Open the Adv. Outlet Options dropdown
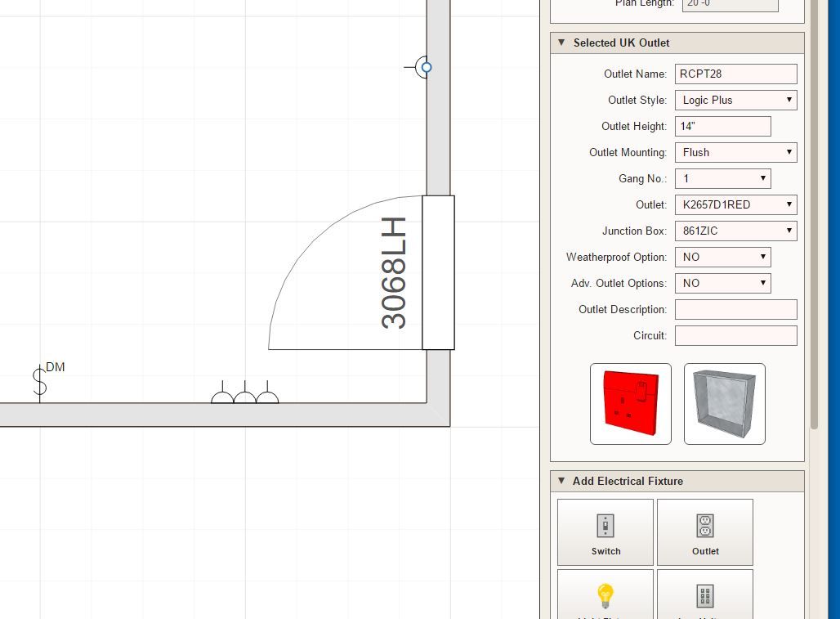 click(722, 284)
